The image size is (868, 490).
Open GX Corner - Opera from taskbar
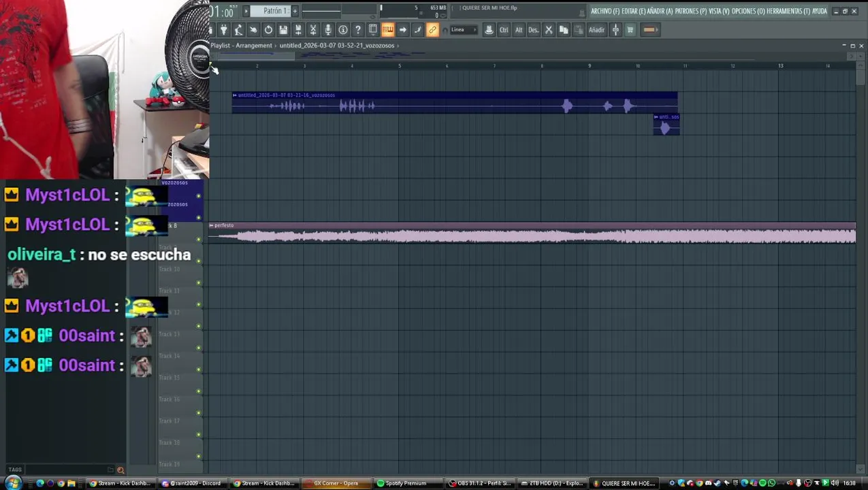[335, 483]
